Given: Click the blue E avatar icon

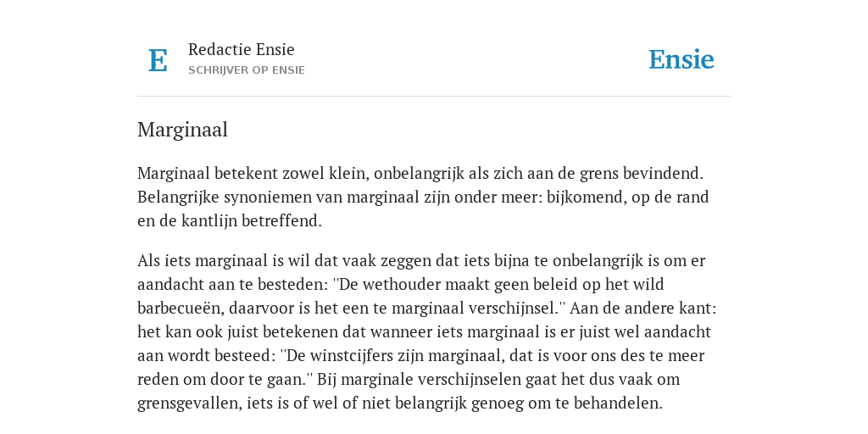Looking at the screenshot, I should click(x=158, y=60).
